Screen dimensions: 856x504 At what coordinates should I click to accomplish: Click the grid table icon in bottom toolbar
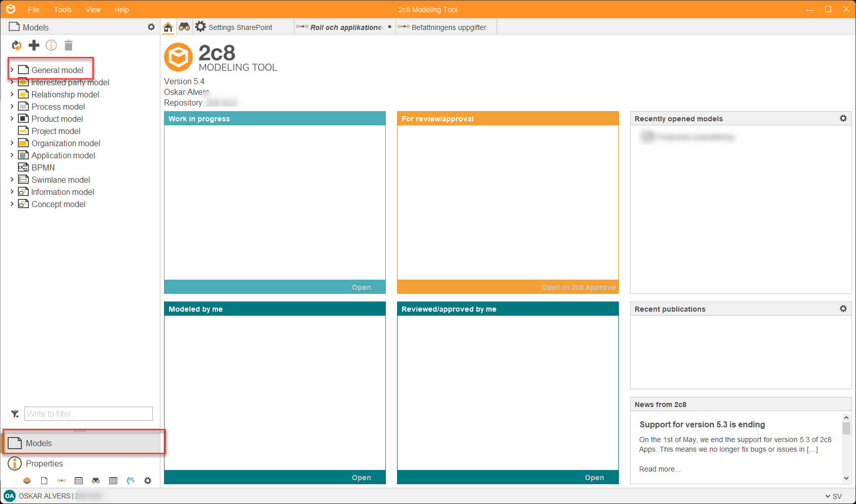113,481
